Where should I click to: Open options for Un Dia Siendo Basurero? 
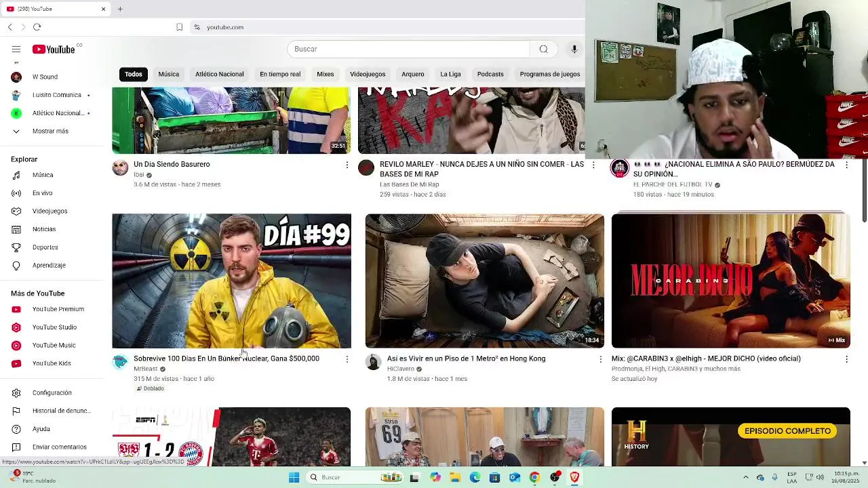click(x=347, y=165)
